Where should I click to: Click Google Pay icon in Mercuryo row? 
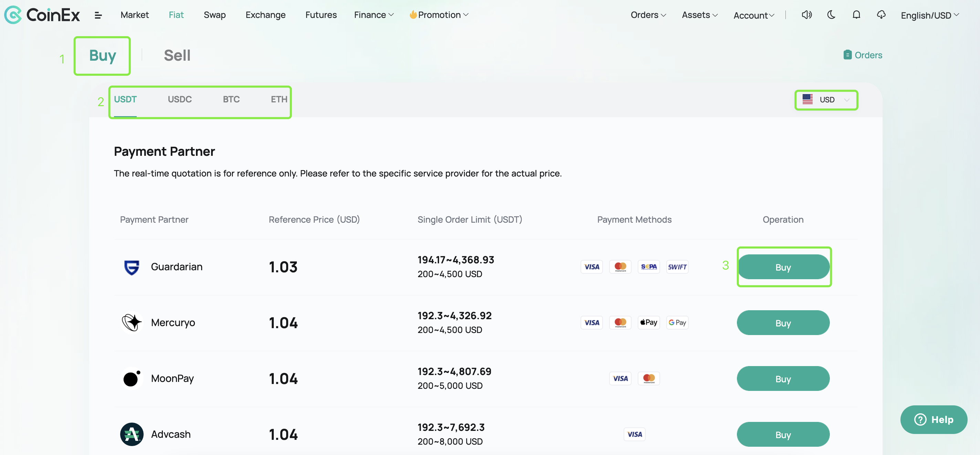point(677,323)
